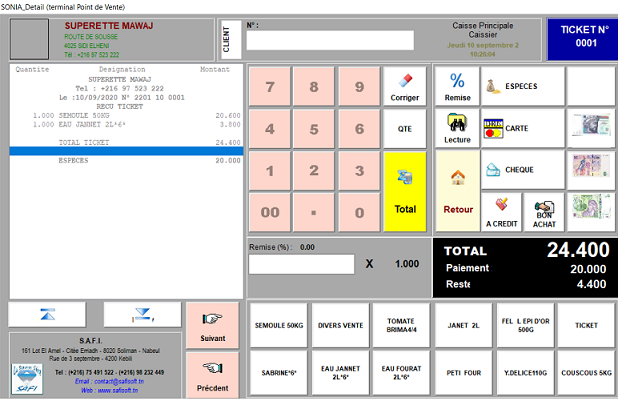Open the www.safisoft.tn web link
This screenshot has height=401, width=618.
tap(110, 390)
